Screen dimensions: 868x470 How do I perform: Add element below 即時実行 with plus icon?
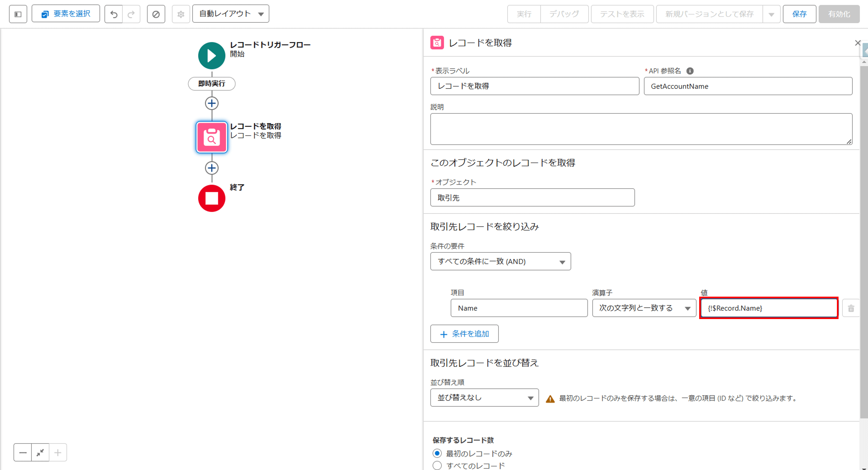212,103
